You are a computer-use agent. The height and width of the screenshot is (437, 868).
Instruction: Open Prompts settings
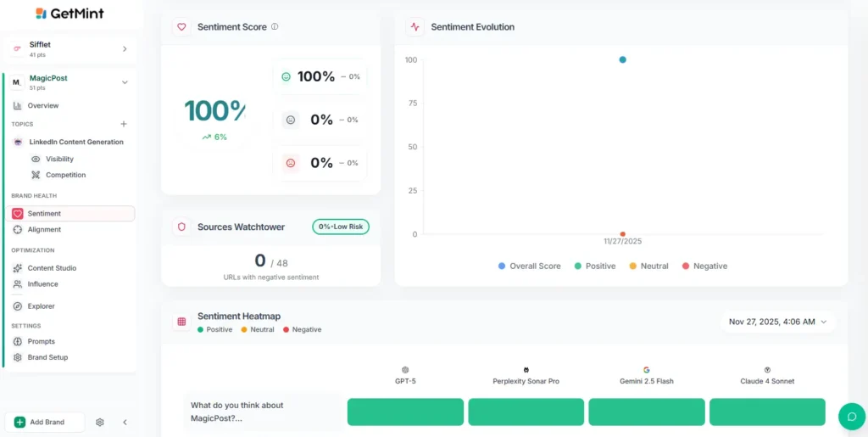pyautogui.click(x=41, y=341)
